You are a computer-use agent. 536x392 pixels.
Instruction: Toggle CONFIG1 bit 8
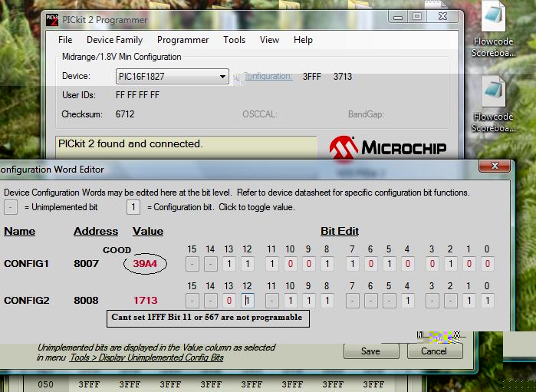[327, 264]
